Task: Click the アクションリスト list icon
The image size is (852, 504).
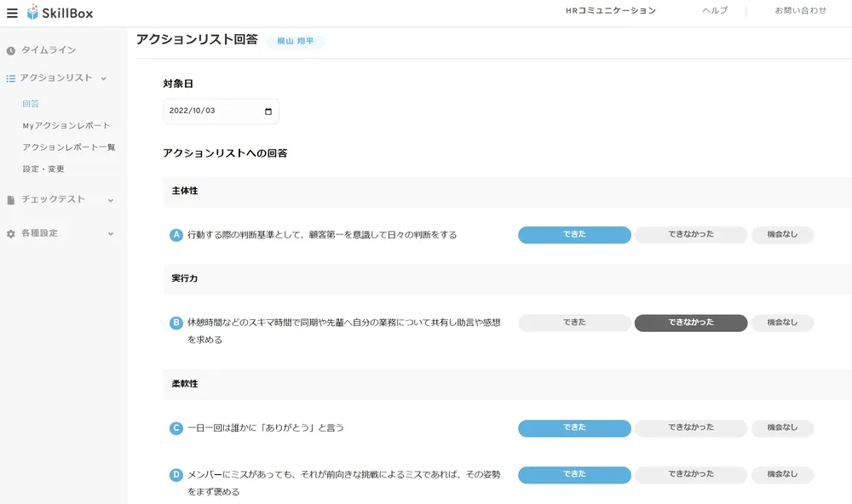Action: (12, 77)
